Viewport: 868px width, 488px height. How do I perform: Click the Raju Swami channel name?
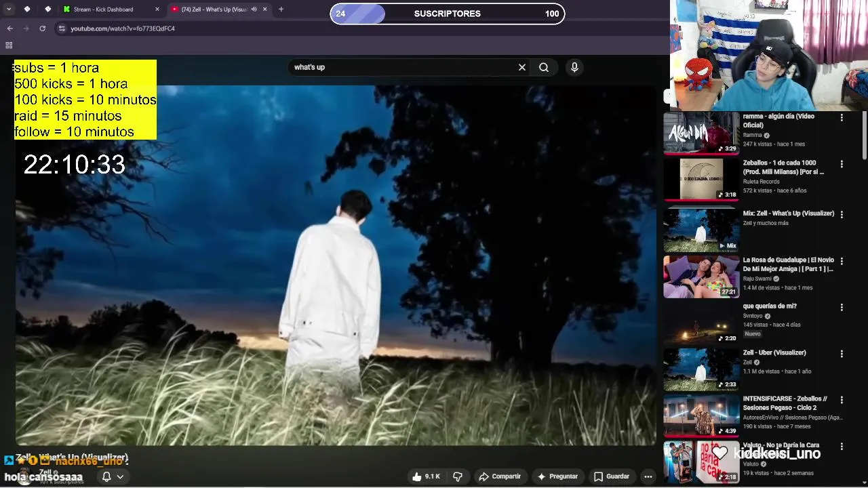(757, 279)
